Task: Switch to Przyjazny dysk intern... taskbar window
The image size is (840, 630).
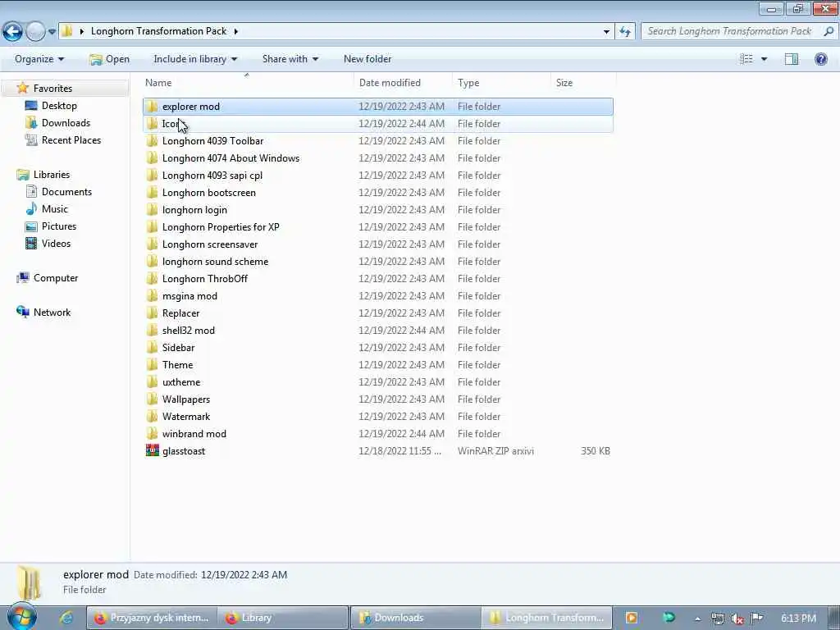Action: tap(152, 618)
